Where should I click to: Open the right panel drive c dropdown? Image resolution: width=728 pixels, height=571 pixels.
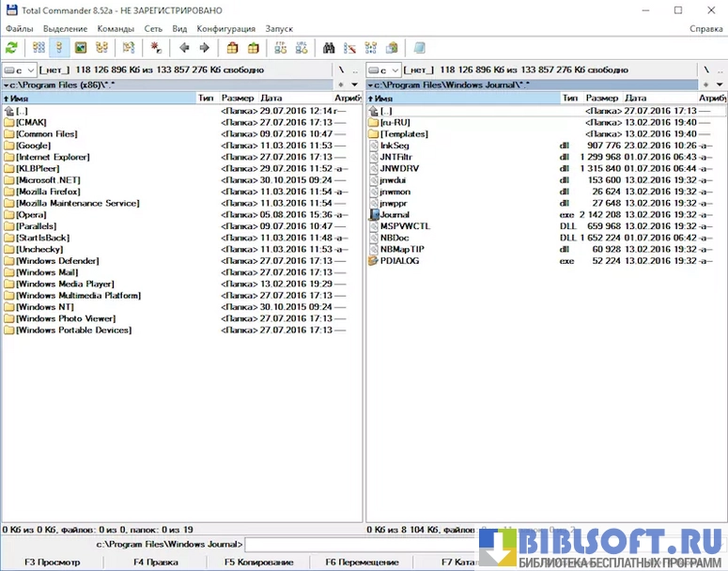(x=383, y=69)
